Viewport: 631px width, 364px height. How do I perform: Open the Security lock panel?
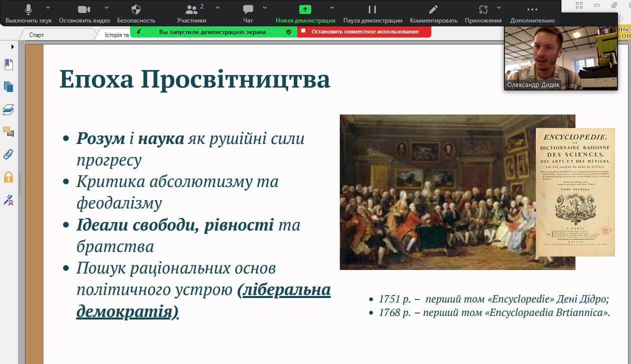(x=9, y=177)
